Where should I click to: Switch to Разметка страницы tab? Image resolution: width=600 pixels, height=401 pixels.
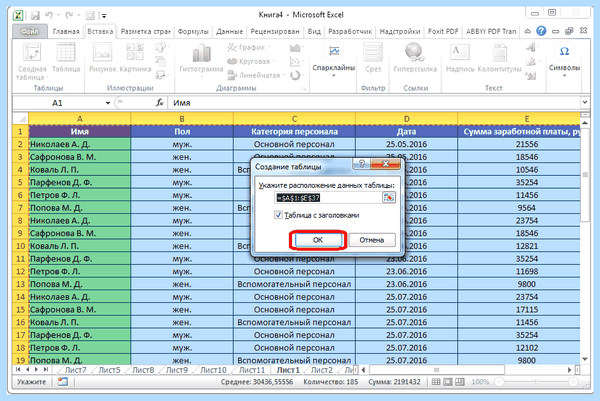tap(145, 31)
